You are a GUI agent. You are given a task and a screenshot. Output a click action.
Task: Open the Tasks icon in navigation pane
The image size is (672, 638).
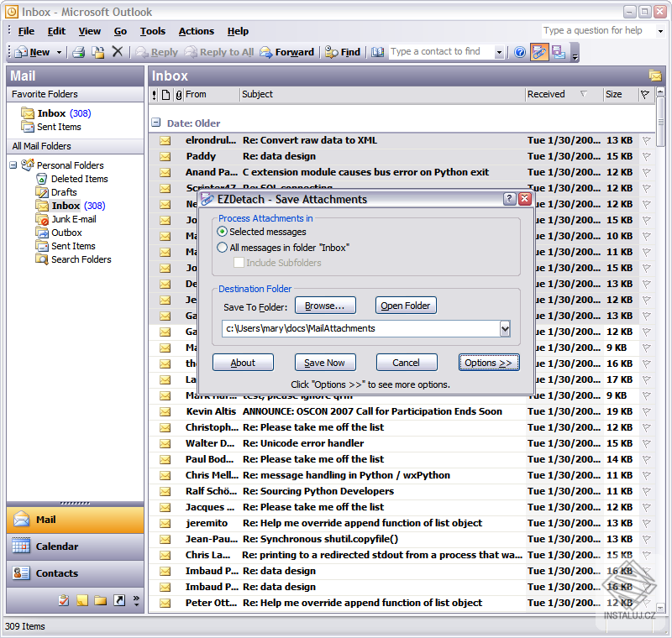(x=64, y=600)
